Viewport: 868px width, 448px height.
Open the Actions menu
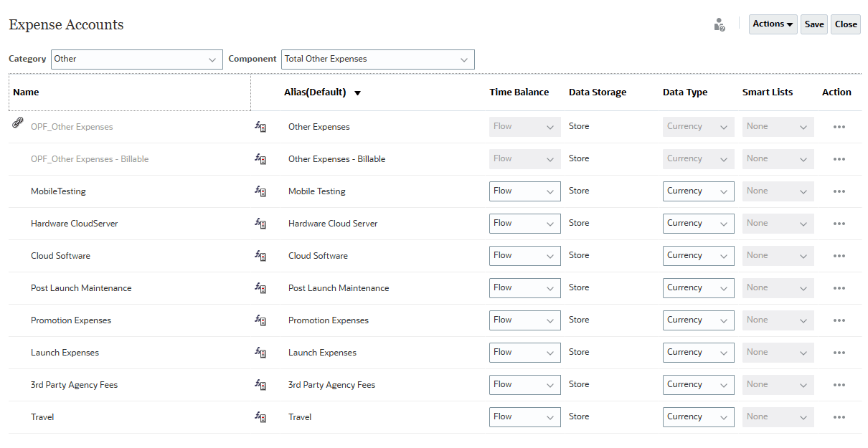tap(773, 24)
